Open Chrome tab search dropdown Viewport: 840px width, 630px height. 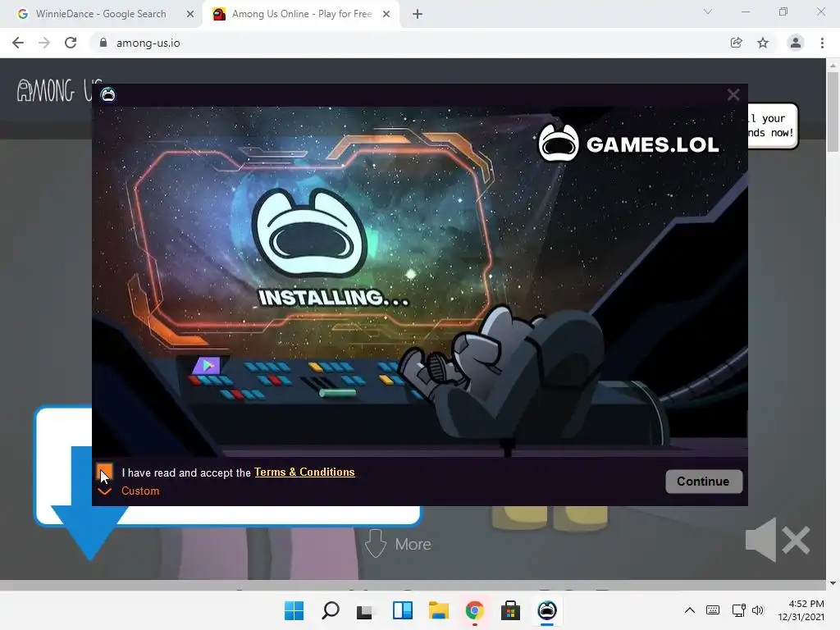pyautogui.click(x=708, y=11)
